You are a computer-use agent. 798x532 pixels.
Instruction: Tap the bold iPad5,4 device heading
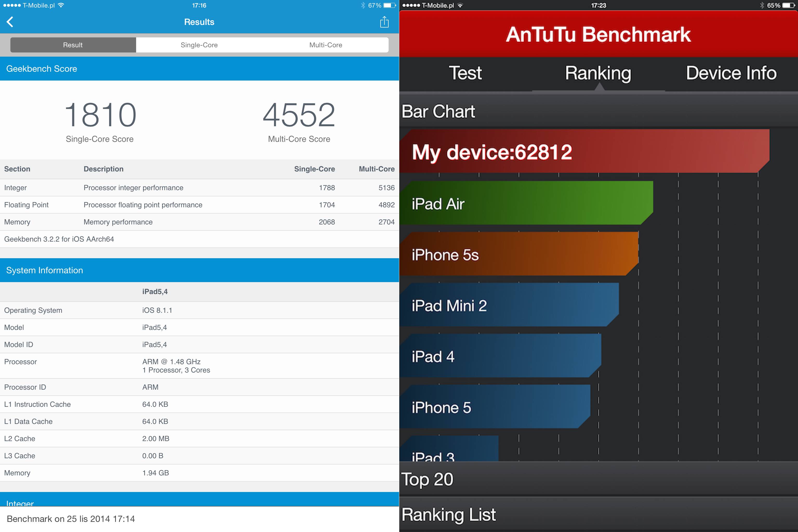[155, 292]
